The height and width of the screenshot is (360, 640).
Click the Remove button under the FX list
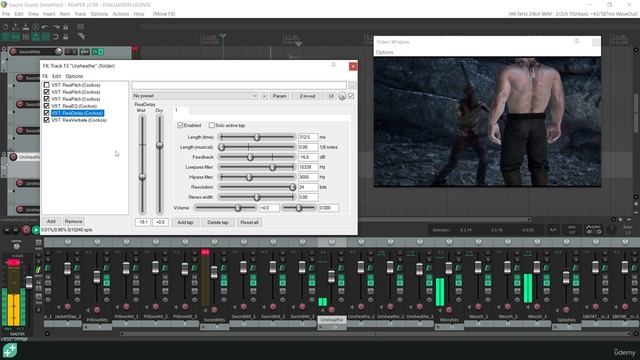tap(73, 221)
